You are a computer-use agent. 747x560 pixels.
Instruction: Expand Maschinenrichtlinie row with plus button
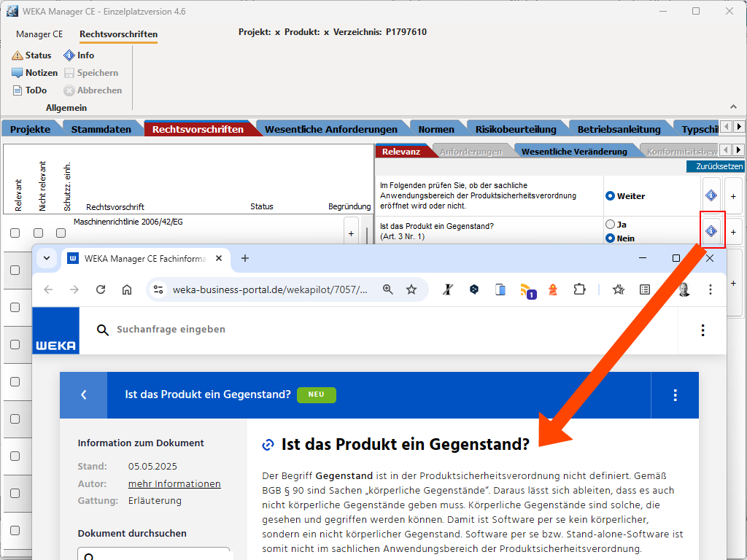coord(351,233)
